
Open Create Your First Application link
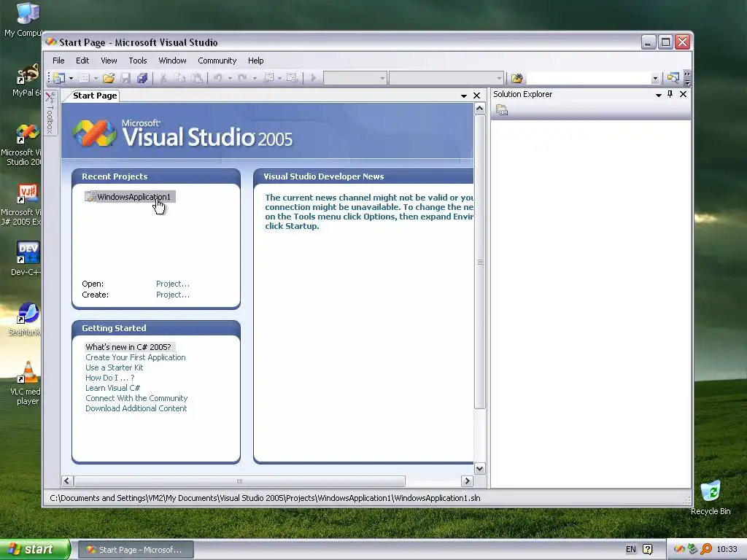[136, 357]
